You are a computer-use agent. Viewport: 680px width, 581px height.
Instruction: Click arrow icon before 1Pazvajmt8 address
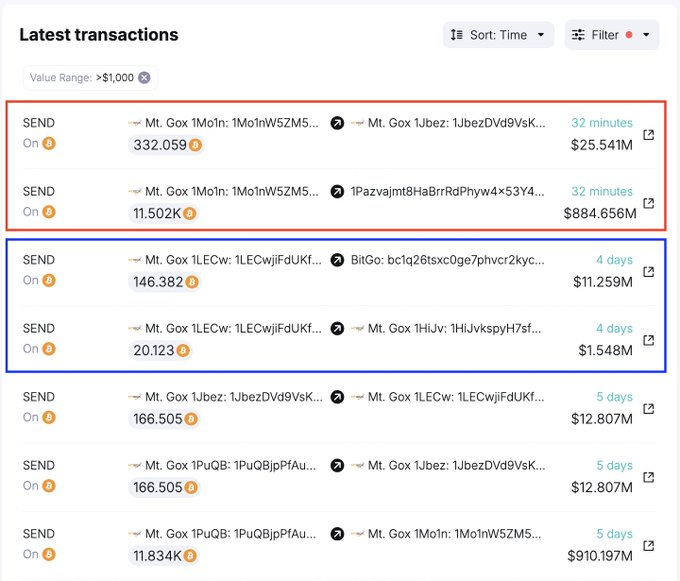[x=337, y=191]
